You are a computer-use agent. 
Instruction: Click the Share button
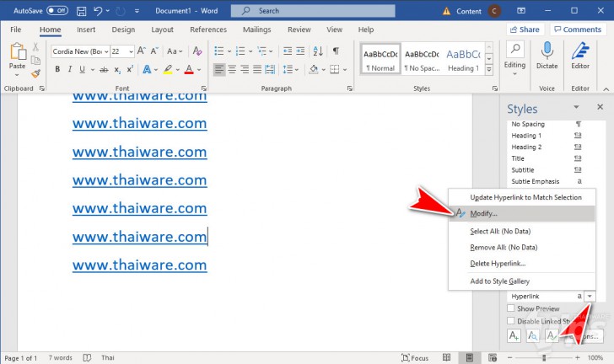pos(525,29)
